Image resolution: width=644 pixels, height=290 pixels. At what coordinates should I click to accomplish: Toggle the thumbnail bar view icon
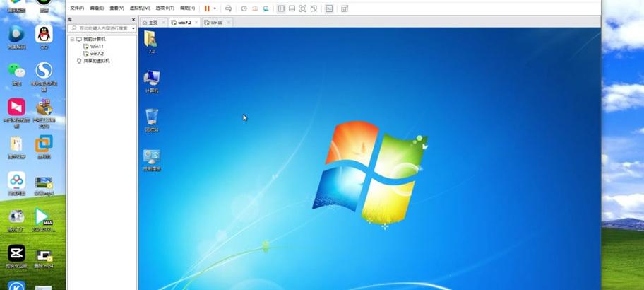(292, 8)
